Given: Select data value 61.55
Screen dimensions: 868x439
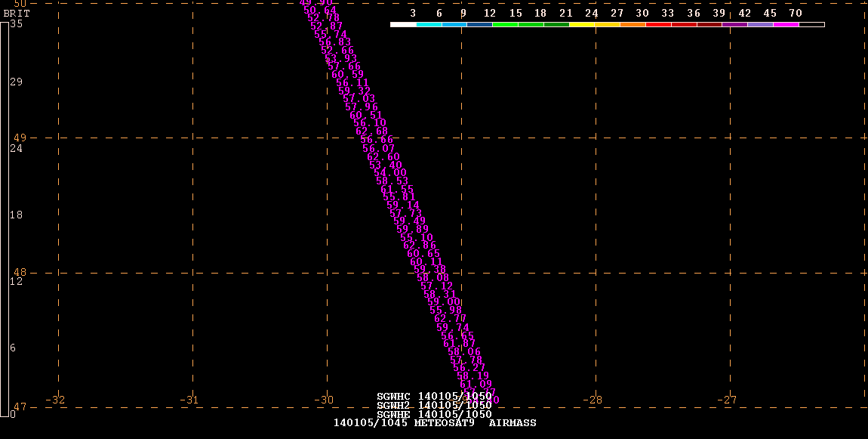Looking at the screenshot, I should click(x=397, y=189).
